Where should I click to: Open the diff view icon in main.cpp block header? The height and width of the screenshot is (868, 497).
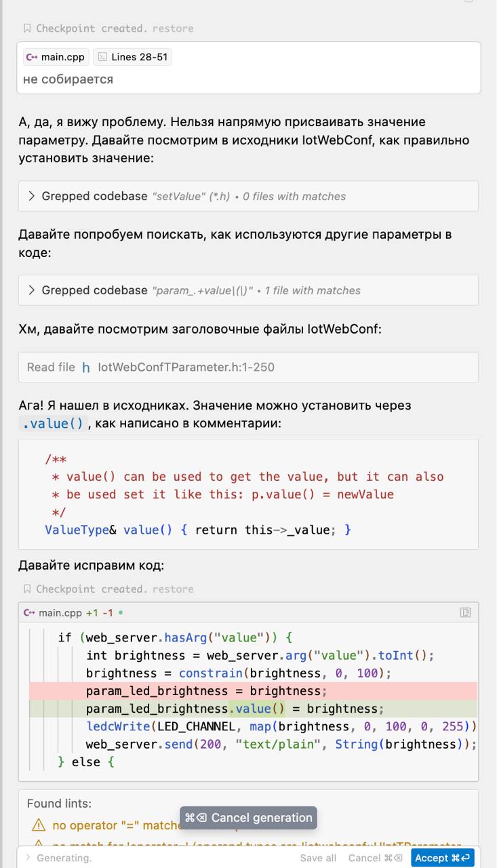click(x=465, y=612)
